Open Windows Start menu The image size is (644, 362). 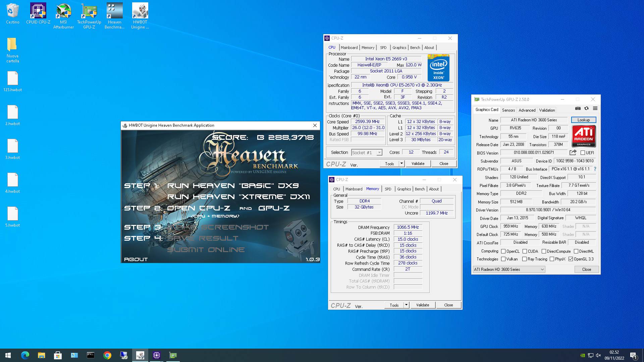coord(8,355)
